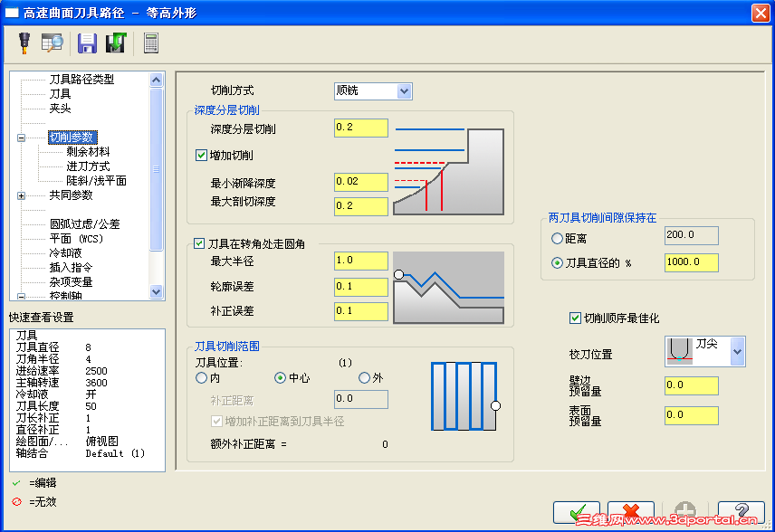Open help with the question mark button

(x=741, y=513)
